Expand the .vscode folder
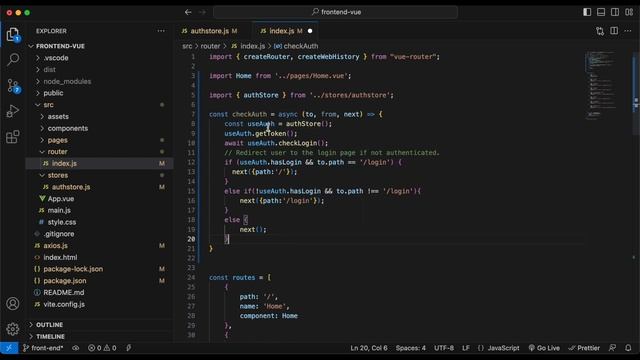Screen dimensions: 640x360 pyautogui.click(x=56, y=58)
